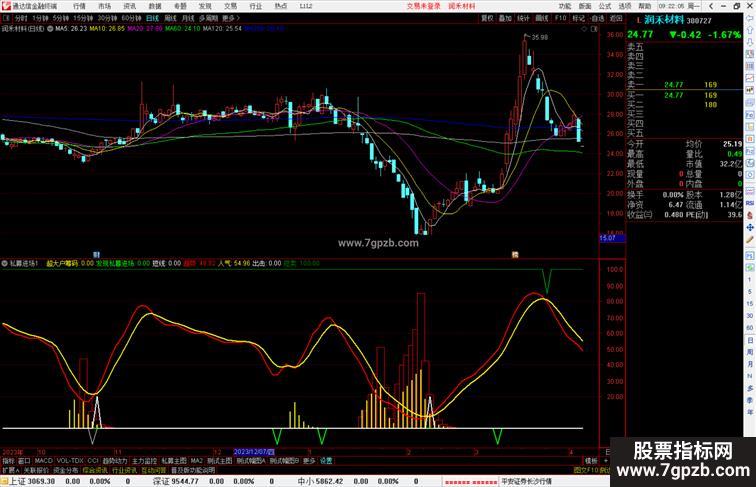Select the CCI indicator tab
The height and width of the screenshot is (487, 756).
coord(93,461)
